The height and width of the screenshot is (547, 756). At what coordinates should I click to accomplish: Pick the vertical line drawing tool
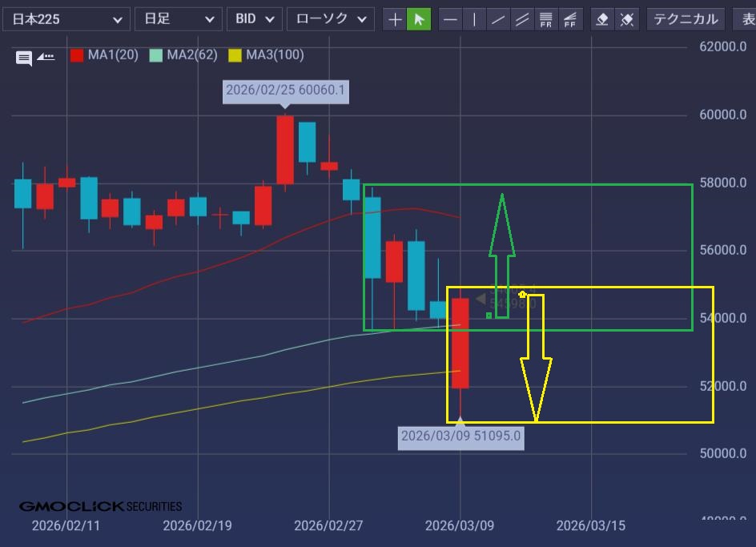pyautogui.click(x=474, y=19)
